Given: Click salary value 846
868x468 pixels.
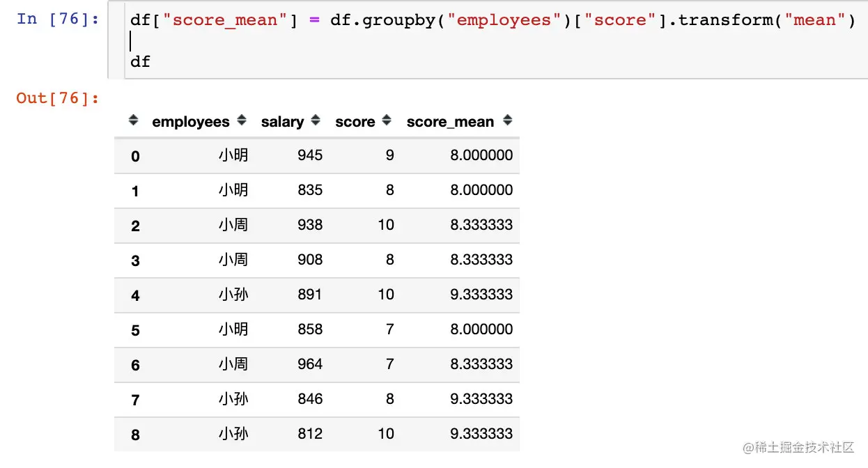Looking at the screenshot, I should pyautogui.click(x=310, y=399).
